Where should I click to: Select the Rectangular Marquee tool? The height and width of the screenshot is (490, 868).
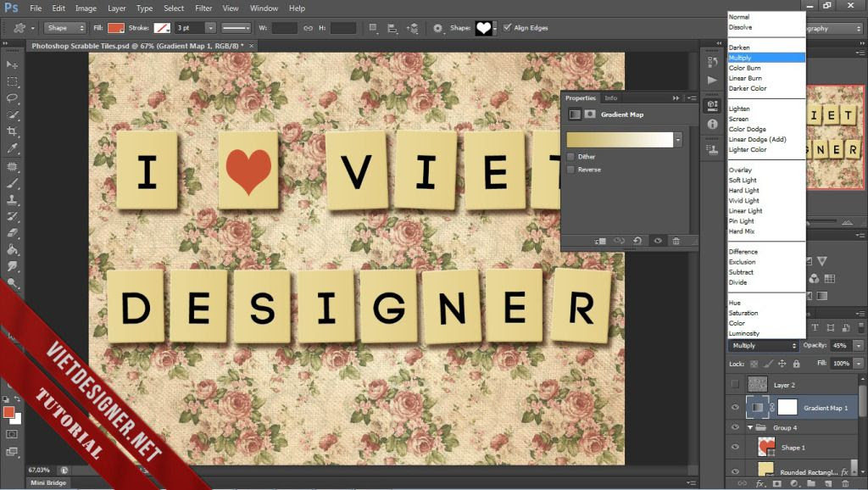[12, 82]
